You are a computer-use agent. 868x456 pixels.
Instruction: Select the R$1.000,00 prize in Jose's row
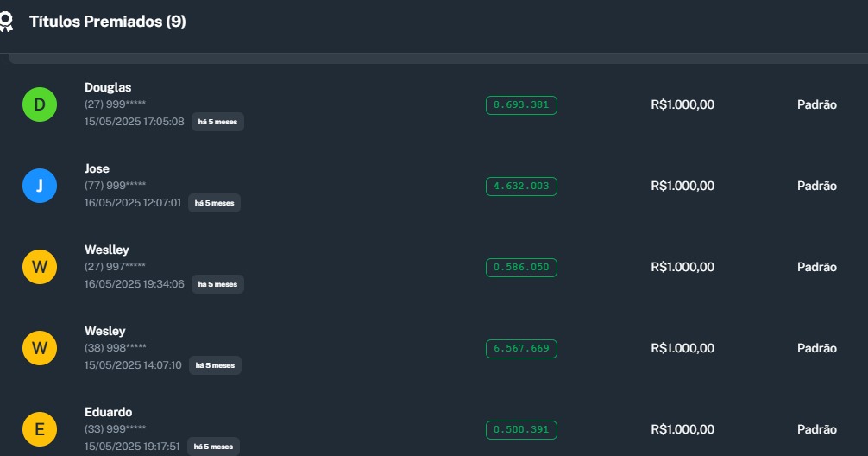(682, 186)
